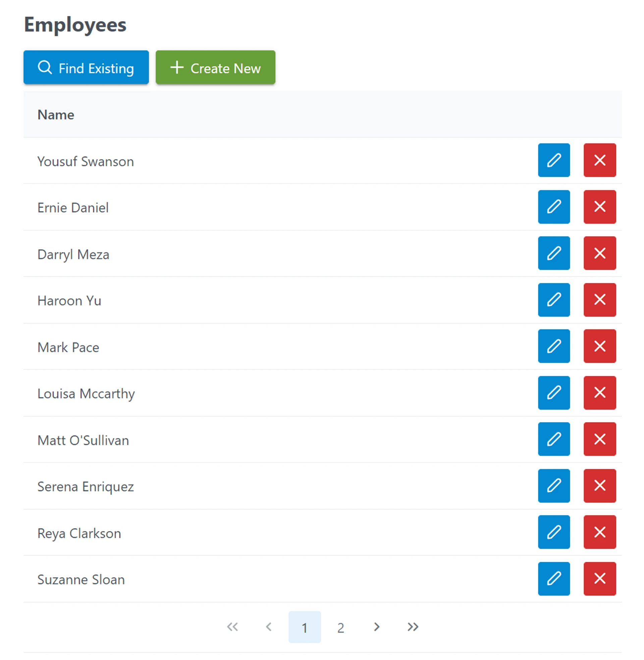This screenshot has height=660, width=644.
Task: Edit Yousuf Swanson with the pencil icon
Action: click(554, 160)
